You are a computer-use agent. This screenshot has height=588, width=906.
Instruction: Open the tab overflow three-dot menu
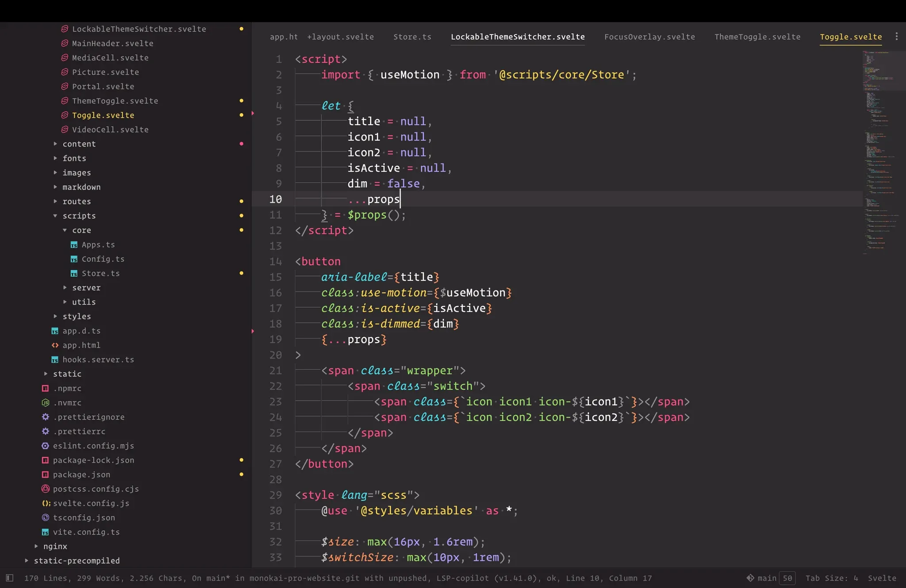(896, 36)
